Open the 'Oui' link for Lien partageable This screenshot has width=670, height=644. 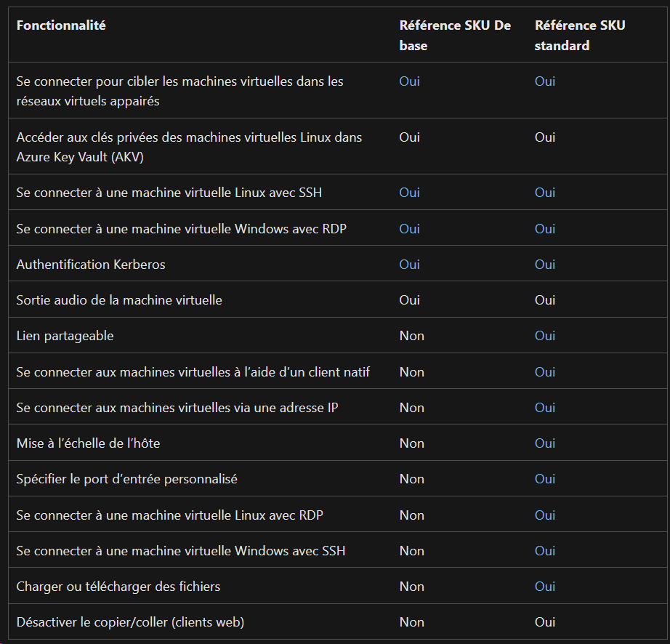545,336
